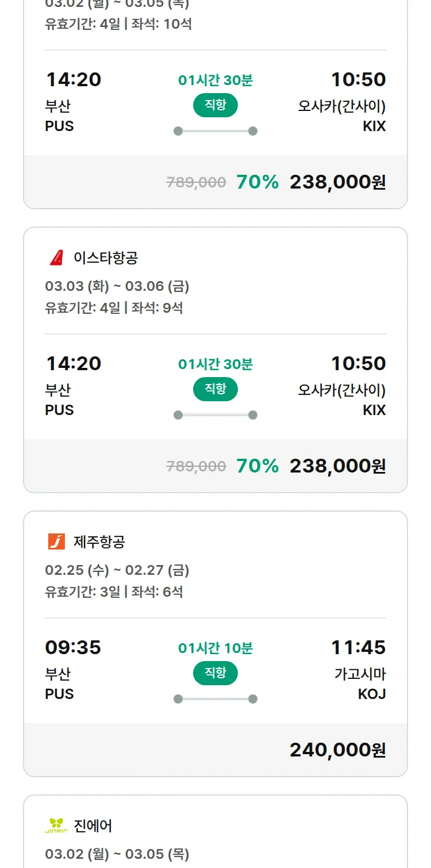This screenshot has height=868, width=431.
Task: Tap the 직항 badge in the 이스타항공 card
Action: click(x=215, y=389)
